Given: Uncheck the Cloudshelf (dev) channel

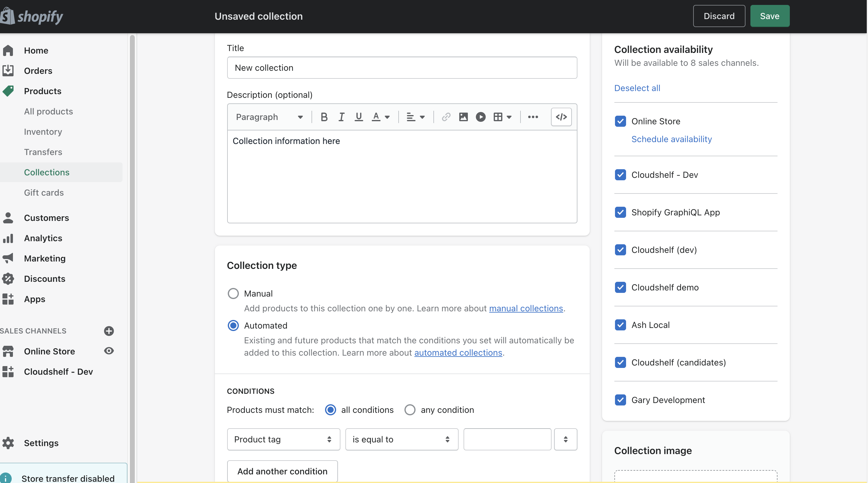Looking at the screenshot, I should (x=620, y=250).
